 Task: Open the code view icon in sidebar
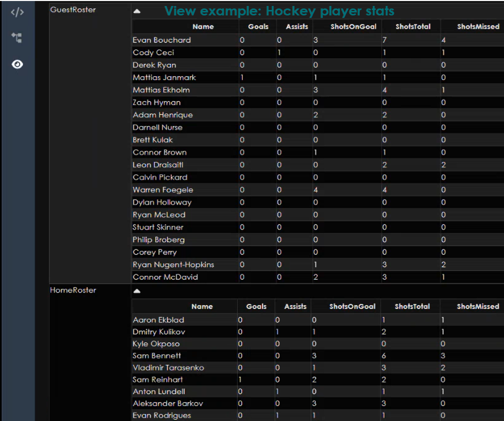17,12
